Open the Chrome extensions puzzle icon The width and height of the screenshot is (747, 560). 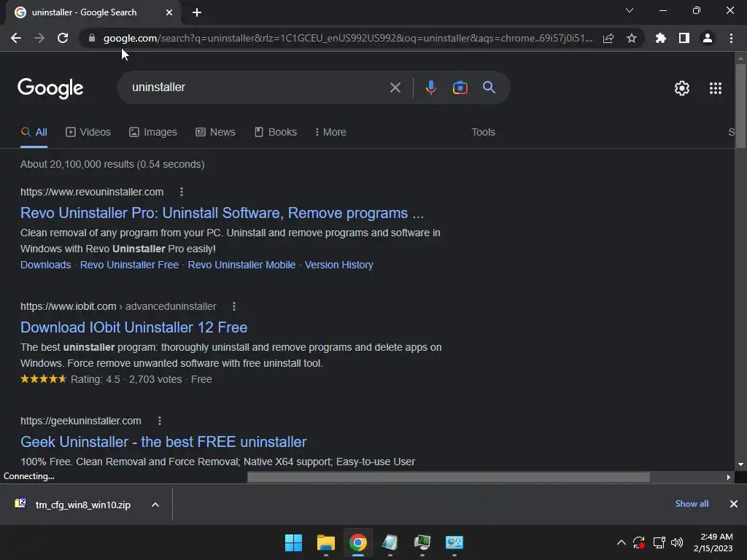tap(661, 38)
